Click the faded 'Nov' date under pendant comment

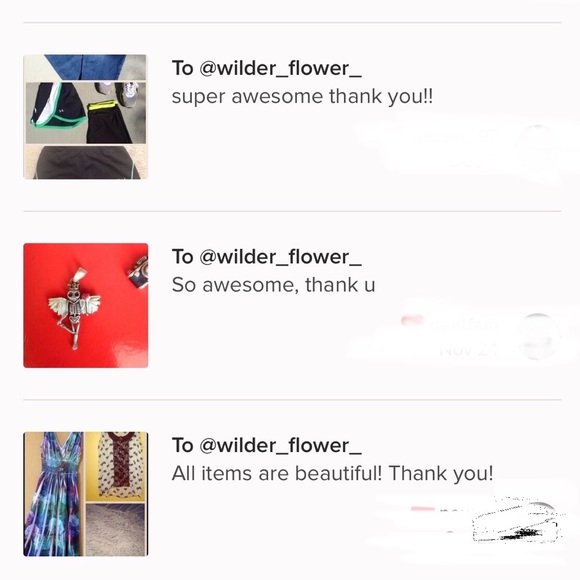click(x=468, y=350)
